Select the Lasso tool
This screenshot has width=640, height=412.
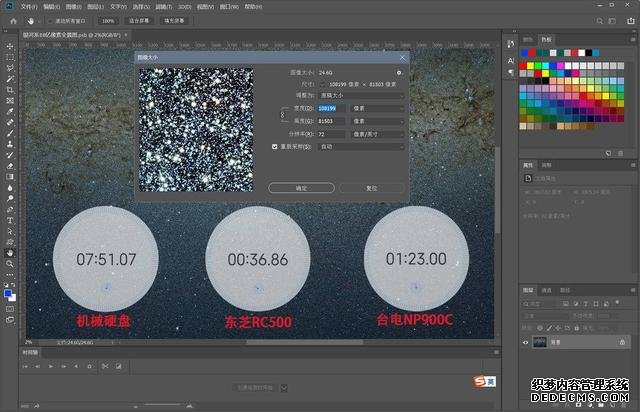point(10,68)
